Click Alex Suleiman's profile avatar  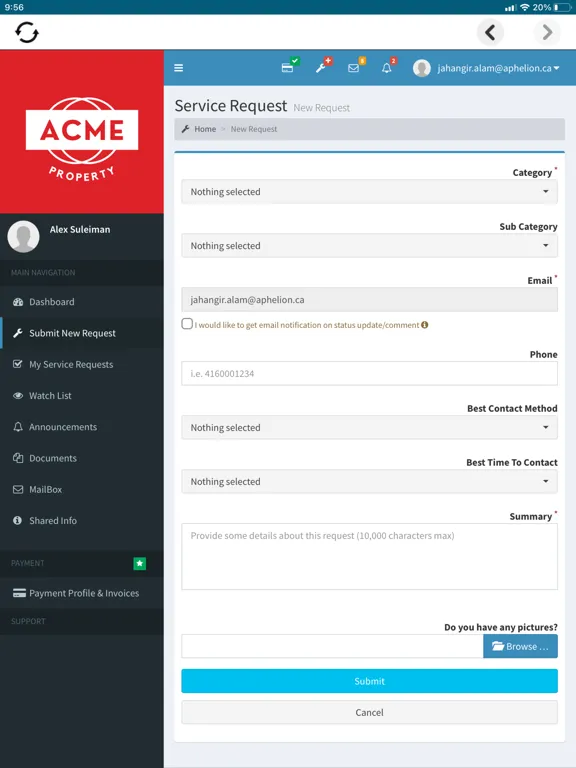pyautogui.click(x=24, y=236)
